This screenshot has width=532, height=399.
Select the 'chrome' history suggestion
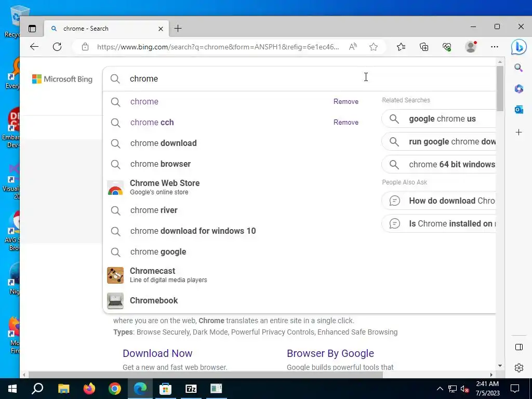(x=144, y=101)
